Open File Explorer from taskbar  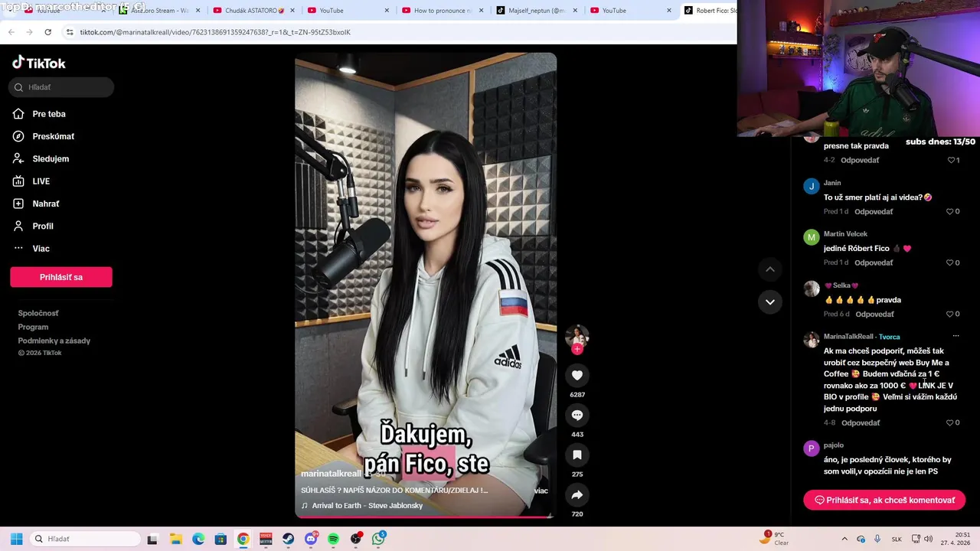point(175,539)
